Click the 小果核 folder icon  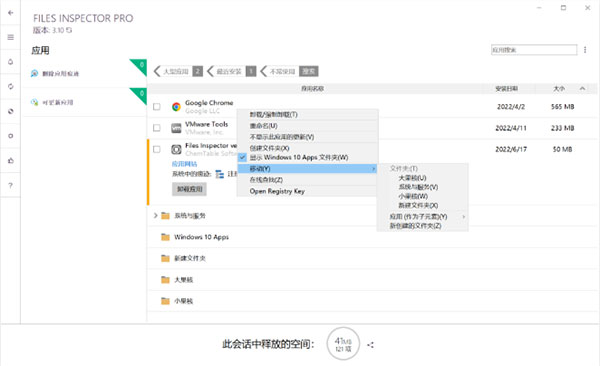click(x=165, y=301)
